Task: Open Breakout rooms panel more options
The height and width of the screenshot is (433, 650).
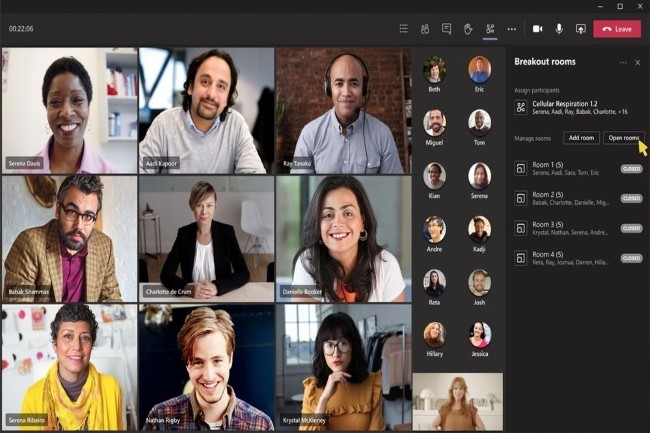Action: (x=623, y=63)
